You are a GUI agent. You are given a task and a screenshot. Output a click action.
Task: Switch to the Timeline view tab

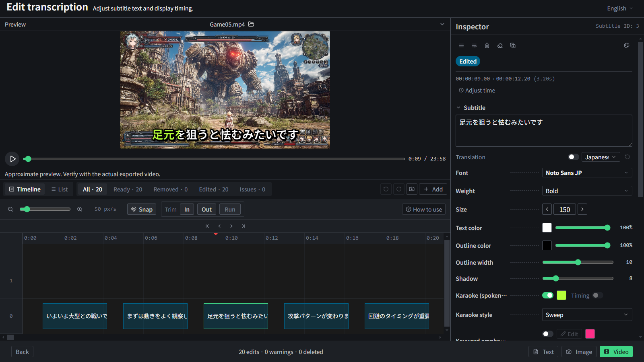pyautogui.click(x=25, y=189)
